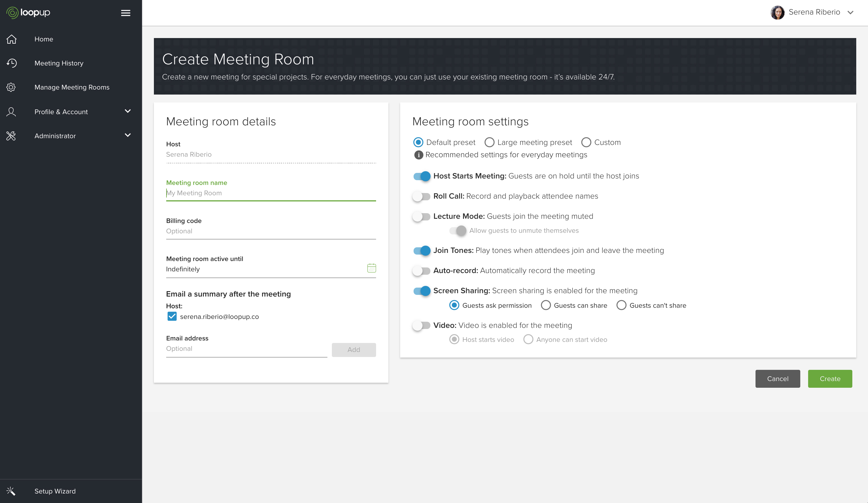This screenshot has width=868, height=503.
Task: Click into the Billing code field
Action: [270, 231]
